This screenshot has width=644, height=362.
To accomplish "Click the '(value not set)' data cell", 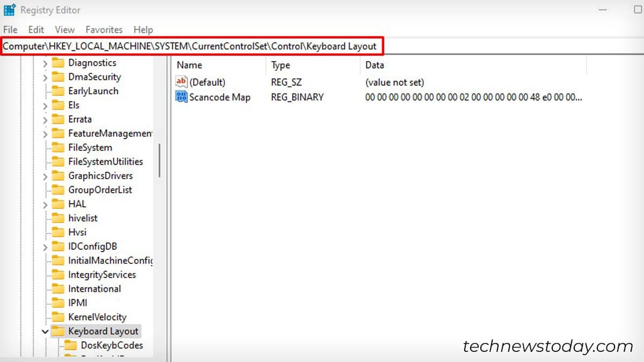I will [394, 83].
